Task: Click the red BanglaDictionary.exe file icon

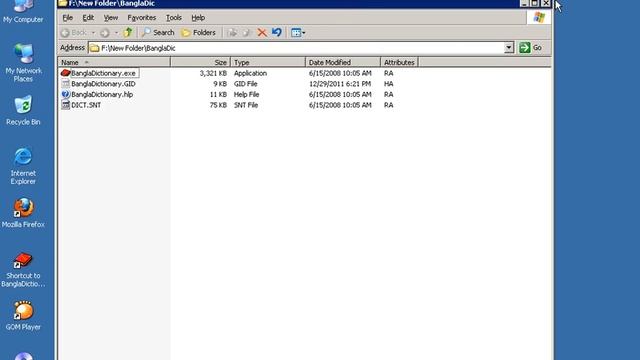Action: point(65,73)
